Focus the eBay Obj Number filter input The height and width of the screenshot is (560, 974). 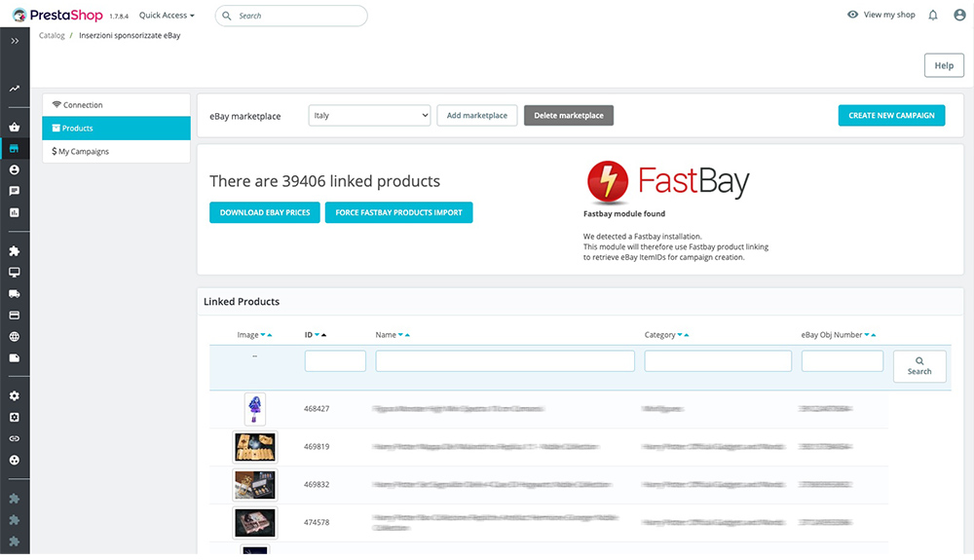click(x=843, y=360)
